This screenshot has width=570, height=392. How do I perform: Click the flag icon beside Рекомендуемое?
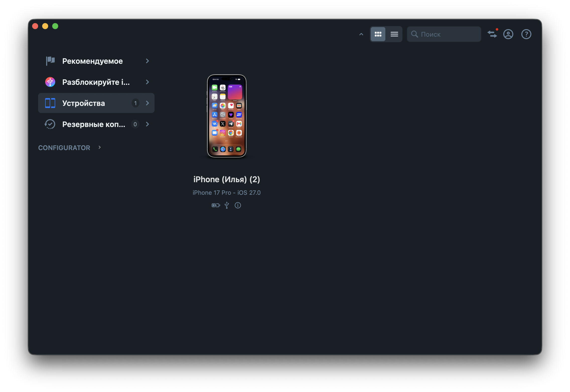pyautogui.click(x=50, y=61)
